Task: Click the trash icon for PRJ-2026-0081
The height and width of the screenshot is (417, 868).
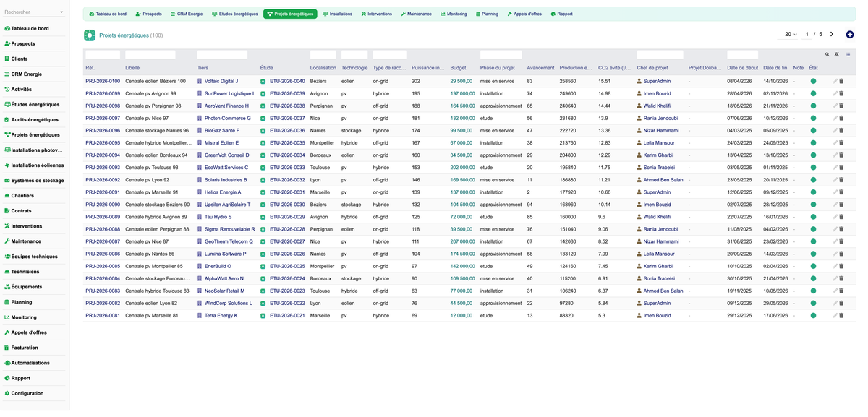Action: coord(841,316)
